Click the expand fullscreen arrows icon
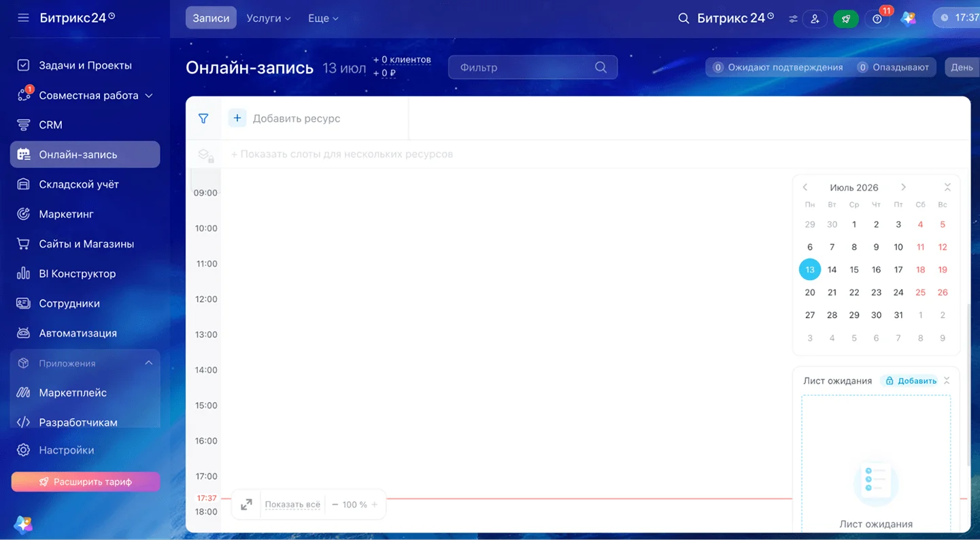Screen dimensions: 980x540 click(x=246, y=505)
